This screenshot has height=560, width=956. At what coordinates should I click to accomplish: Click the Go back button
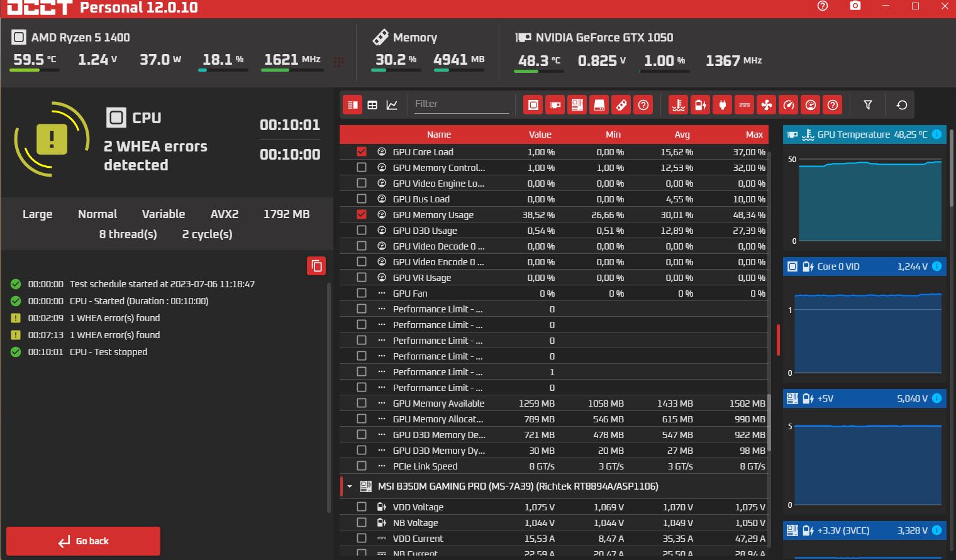point(83,541)
